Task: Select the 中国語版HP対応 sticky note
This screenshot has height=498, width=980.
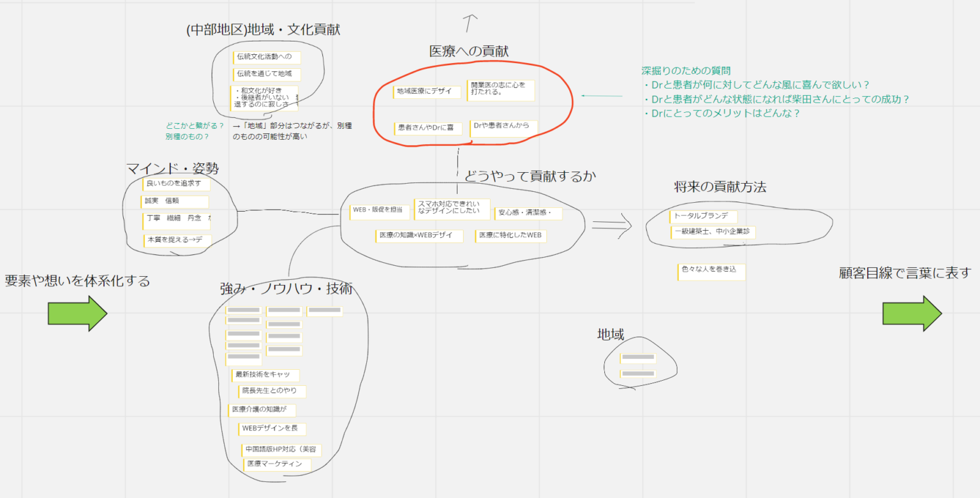Action: click(281, 450)
